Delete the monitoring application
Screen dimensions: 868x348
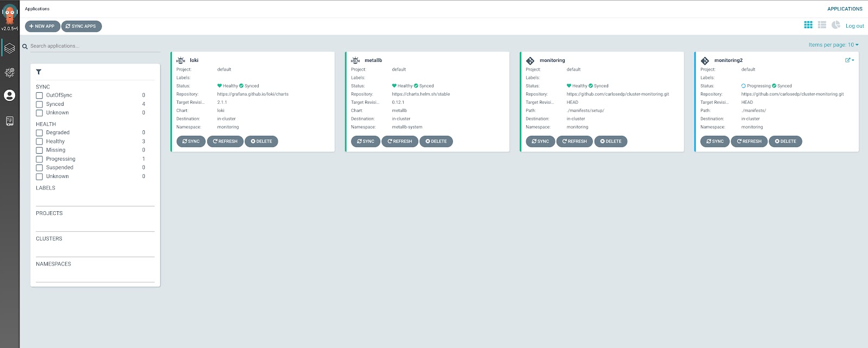[x=611, y=141]
